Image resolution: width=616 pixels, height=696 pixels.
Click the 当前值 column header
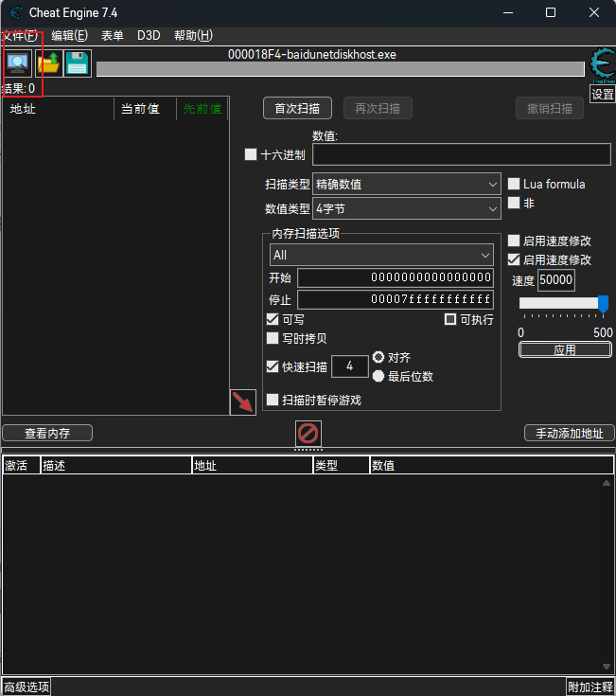click(x=146, y=109)
